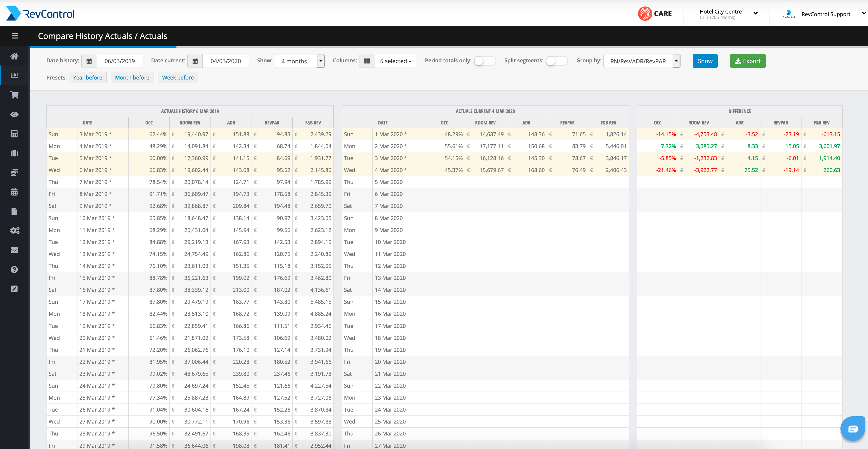Open the help question mark icon
This screenshot has height=449, width=868.
(x=15, y=269)
